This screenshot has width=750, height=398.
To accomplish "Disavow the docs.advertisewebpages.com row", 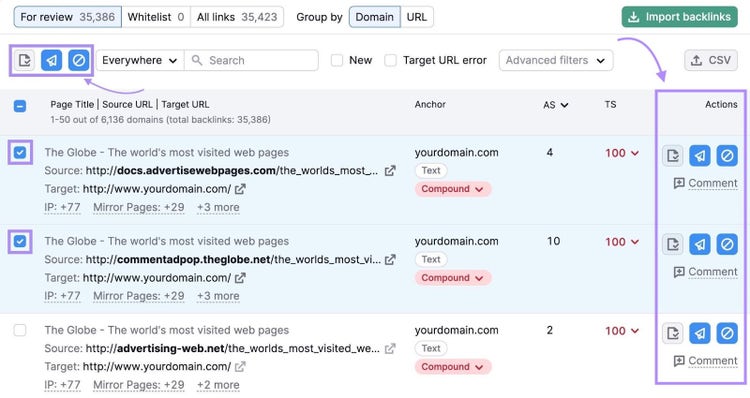I will coord(727,155).
